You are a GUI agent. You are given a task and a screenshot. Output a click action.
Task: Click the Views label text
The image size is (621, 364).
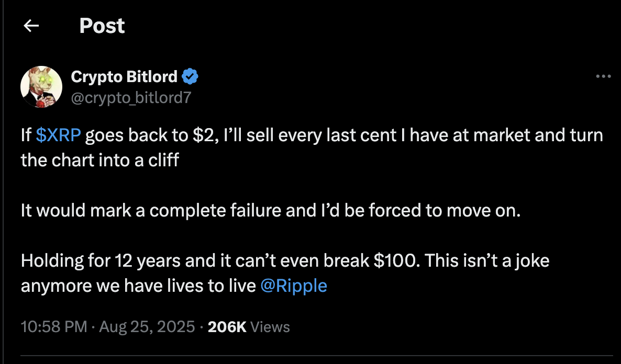pos(270,326)
